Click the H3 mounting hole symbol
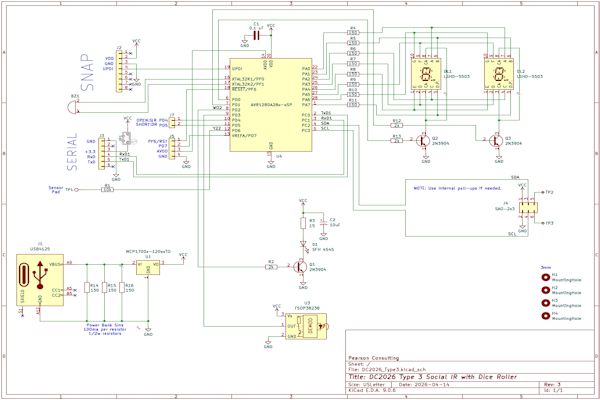The width and height of the screenshot is (600, 400). tap(545, 303)
